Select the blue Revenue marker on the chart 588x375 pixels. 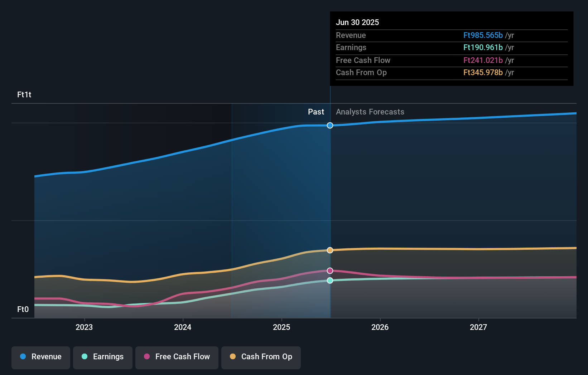(330, 125)
